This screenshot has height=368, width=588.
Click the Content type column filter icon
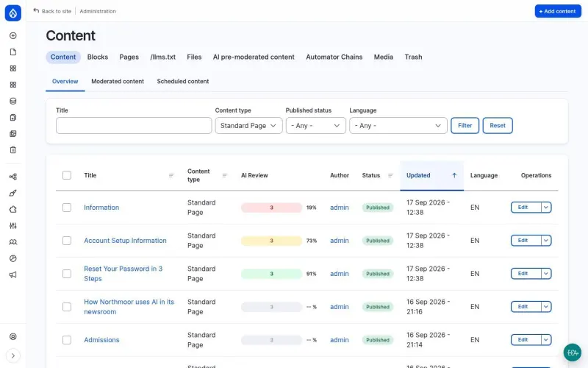225,175
